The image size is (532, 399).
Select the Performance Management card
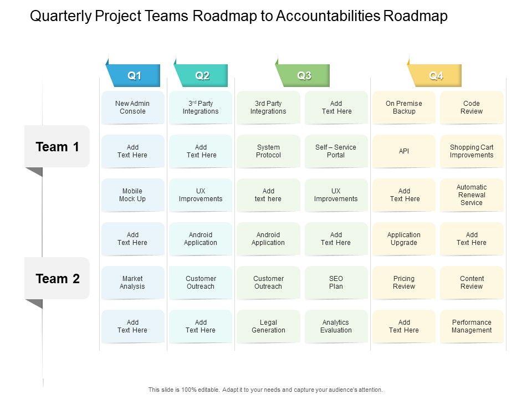pos(472,326)
